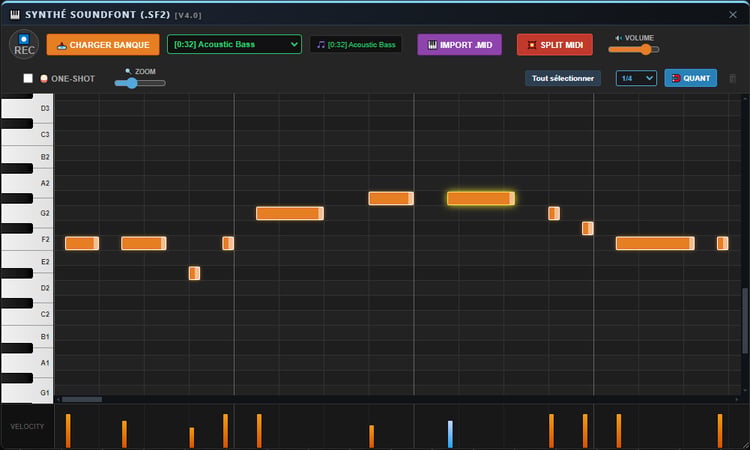This screenshot has width=750, height=450.
Task: Enable the ONE-SHOT checkbox
Action: click(28, 78)
